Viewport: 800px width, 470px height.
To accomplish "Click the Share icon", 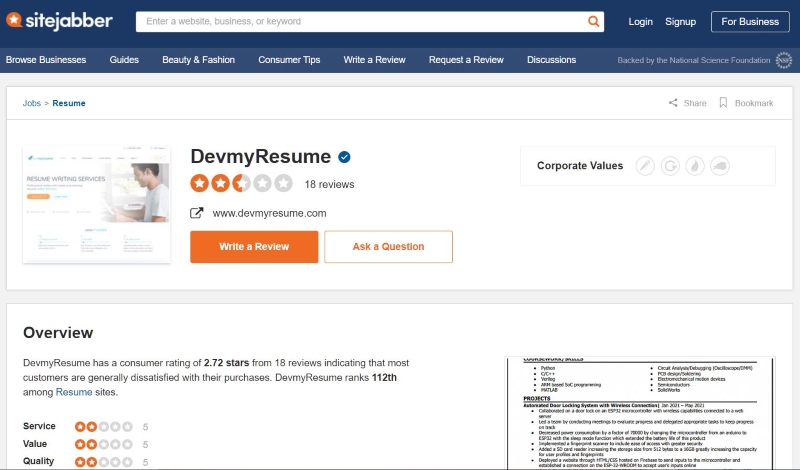I will pyautogui.click(x=673, y=103).
